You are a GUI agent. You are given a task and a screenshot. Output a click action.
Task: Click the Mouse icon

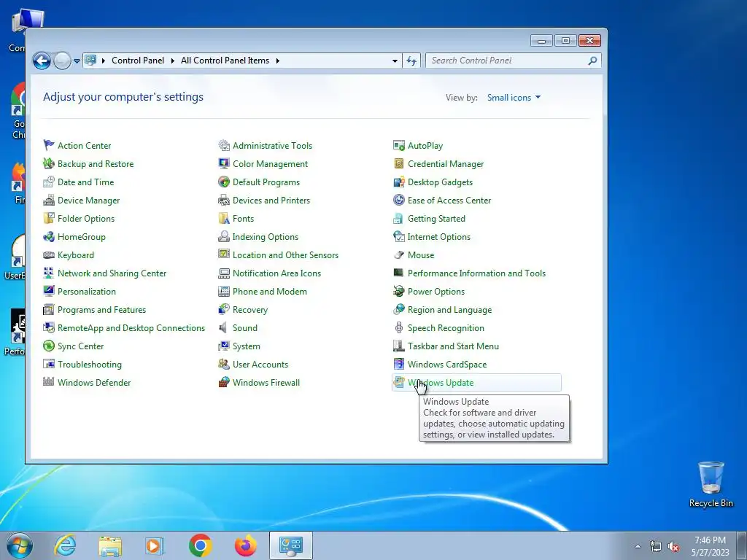[x=399, y=254]
